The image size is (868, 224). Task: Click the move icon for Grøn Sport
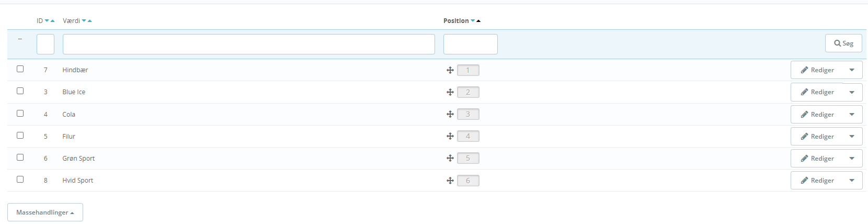pos(450,158)
